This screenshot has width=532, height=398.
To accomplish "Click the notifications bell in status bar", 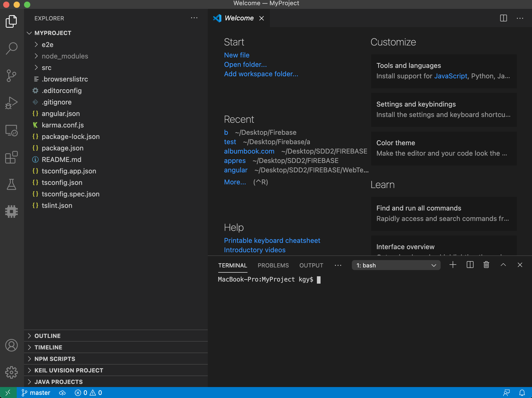I will point(522,393).
